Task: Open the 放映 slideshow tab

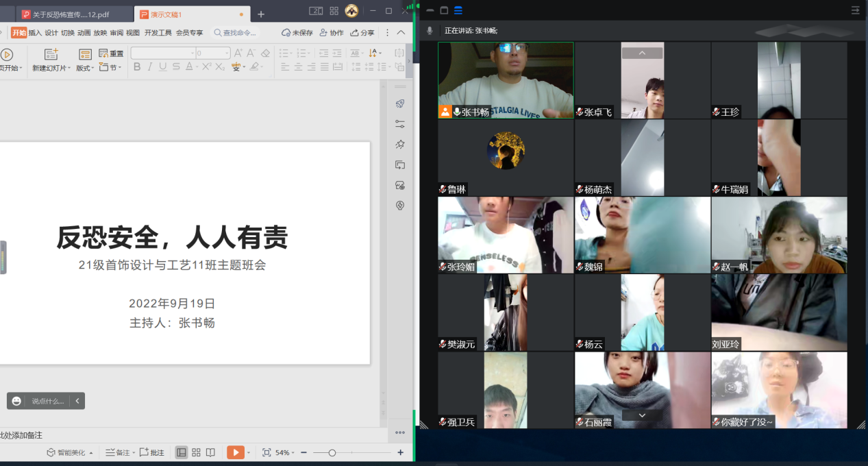Action: pos(100,33)
